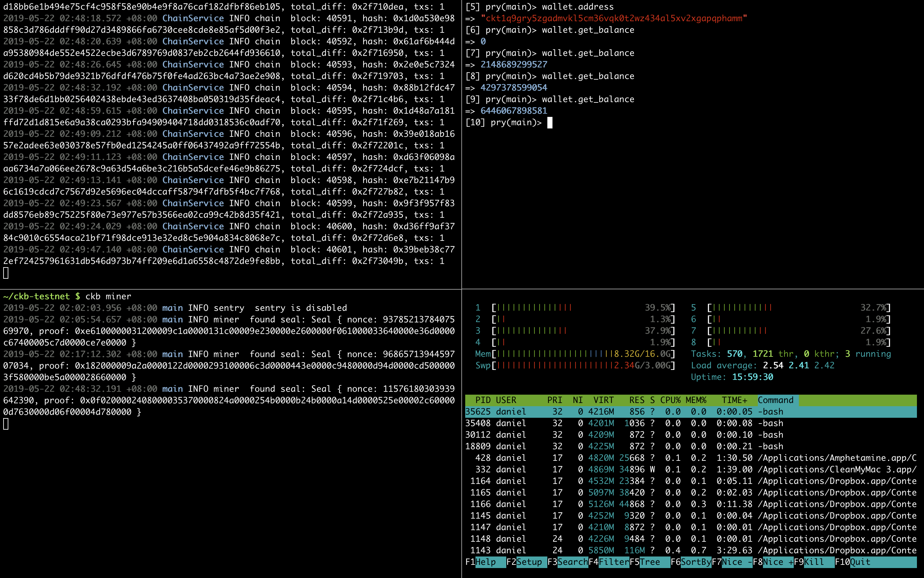Viewport: 924px width, 578px height.
Task: Click the pry [10] prompt cursor
Action: click(x=550, y=123)
